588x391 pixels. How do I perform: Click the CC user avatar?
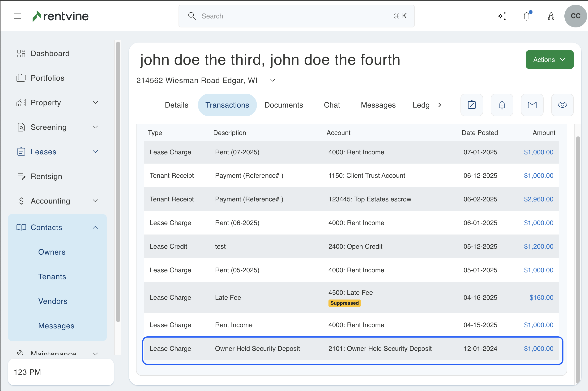(x=575, y=16)
